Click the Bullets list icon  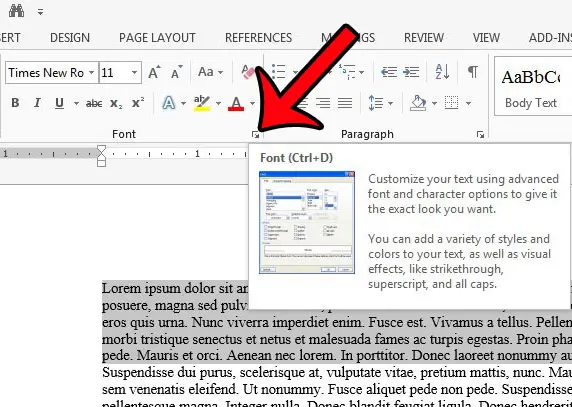[x=279, y=71]
